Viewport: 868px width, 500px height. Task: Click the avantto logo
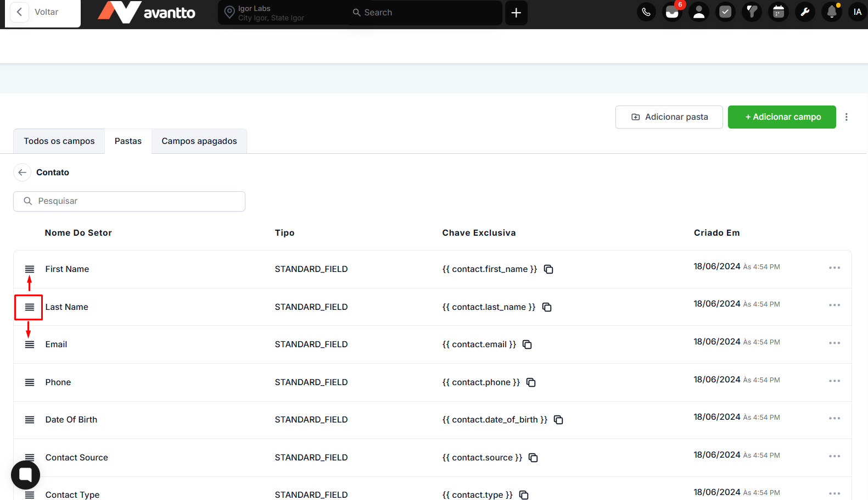[147, 12]
